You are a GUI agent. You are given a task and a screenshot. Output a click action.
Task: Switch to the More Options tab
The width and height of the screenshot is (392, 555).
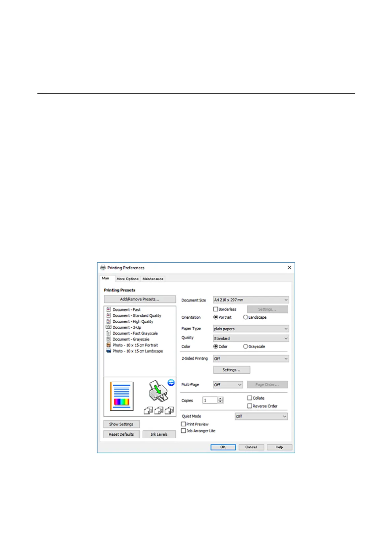click(x=127, y=279)
